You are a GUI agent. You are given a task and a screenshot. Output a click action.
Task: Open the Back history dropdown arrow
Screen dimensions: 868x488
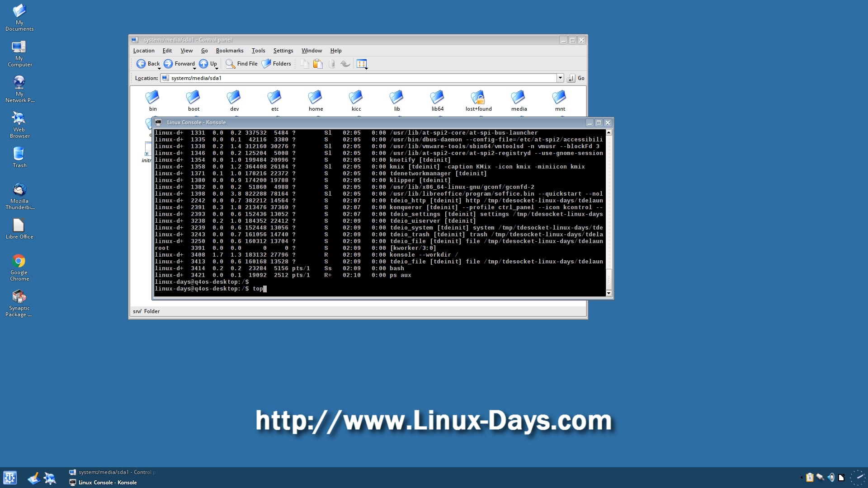tap(159, 68)
